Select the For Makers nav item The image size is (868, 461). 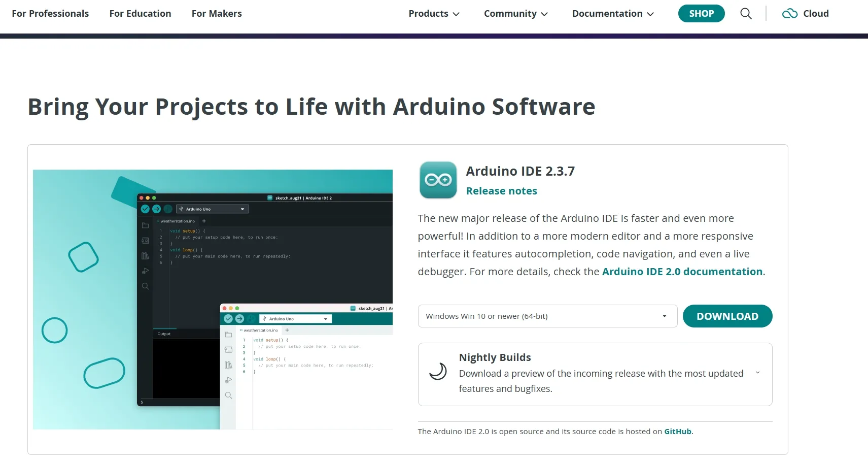point(217,14)
